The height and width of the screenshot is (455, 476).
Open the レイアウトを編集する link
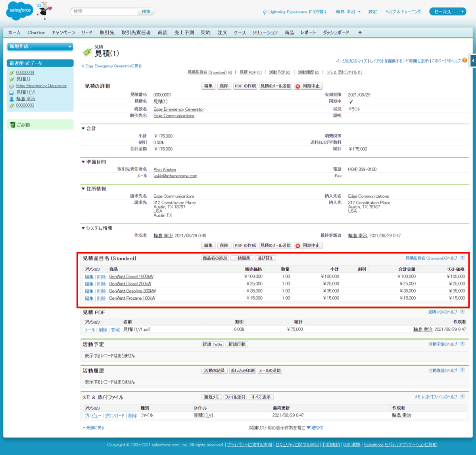click(386, 61)
